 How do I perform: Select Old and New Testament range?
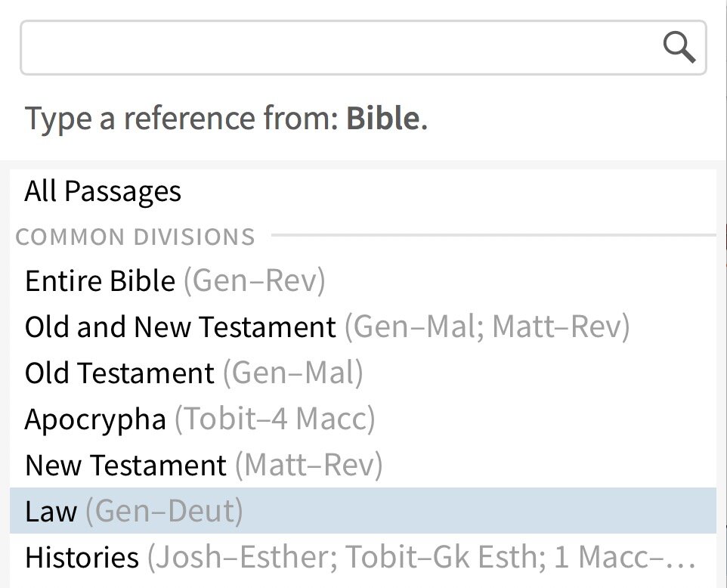[x=363, y=326]
